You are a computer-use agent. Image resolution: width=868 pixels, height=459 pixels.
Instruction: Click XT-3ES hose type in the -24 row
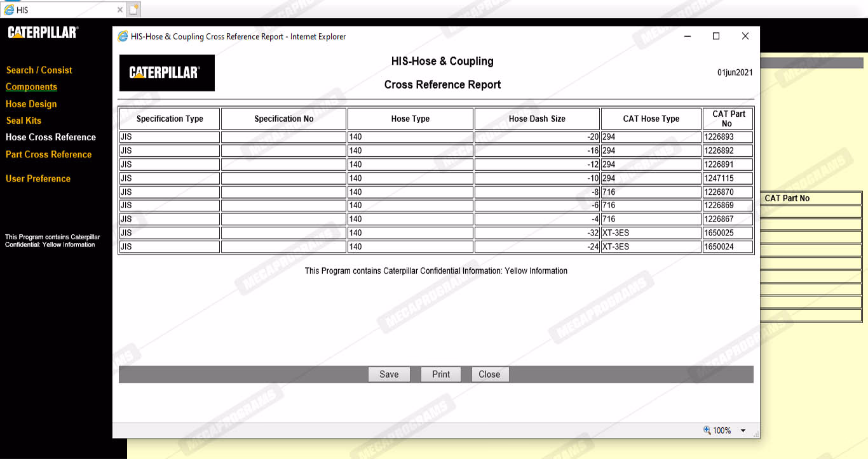pyautogui.click(x=651, y=246)
